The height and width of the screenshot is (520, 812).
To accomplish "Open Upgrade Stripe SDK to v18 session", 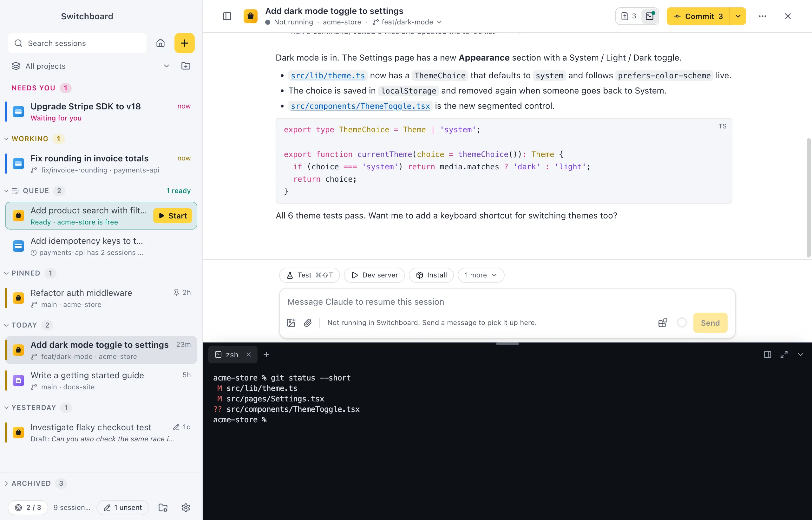I will point(101,112).
